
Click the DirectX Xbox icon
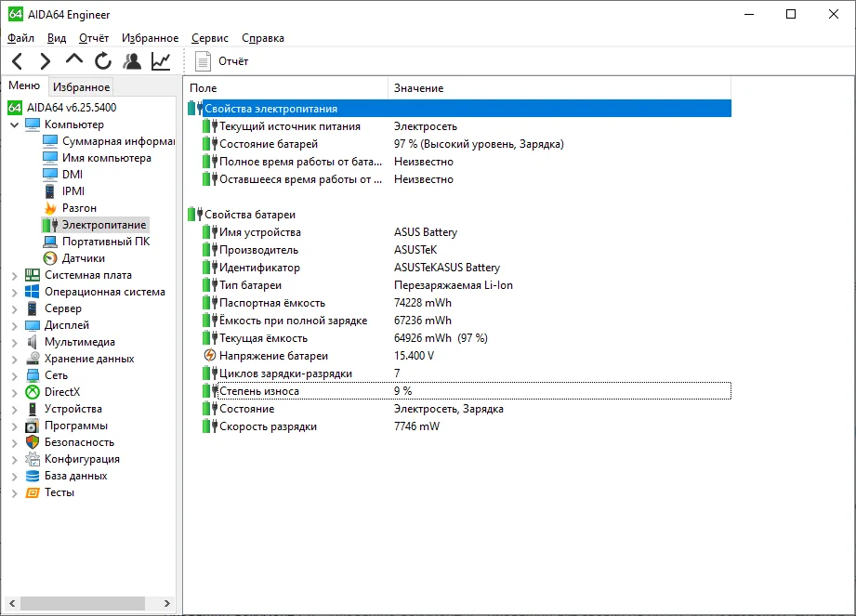33,392
